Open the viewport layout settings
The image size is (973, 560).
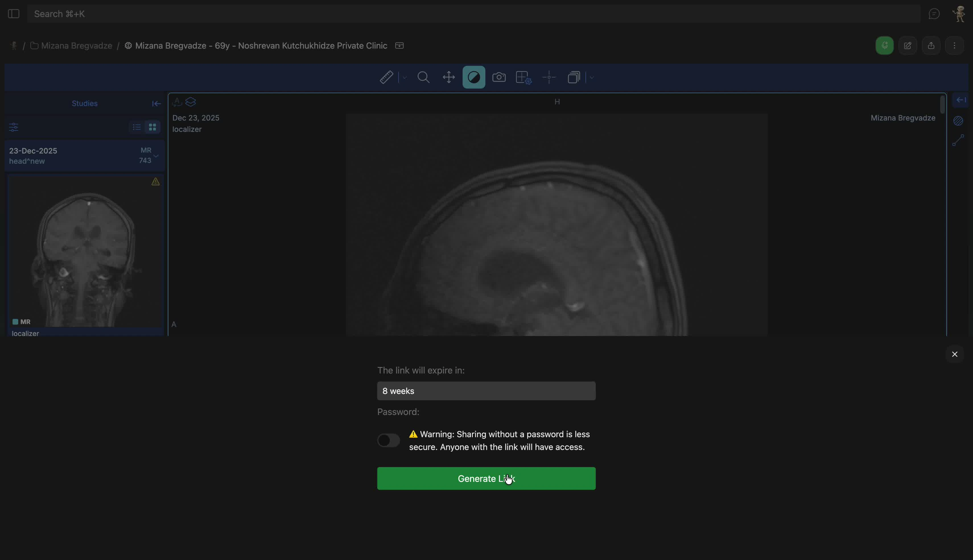click(523, 77)
